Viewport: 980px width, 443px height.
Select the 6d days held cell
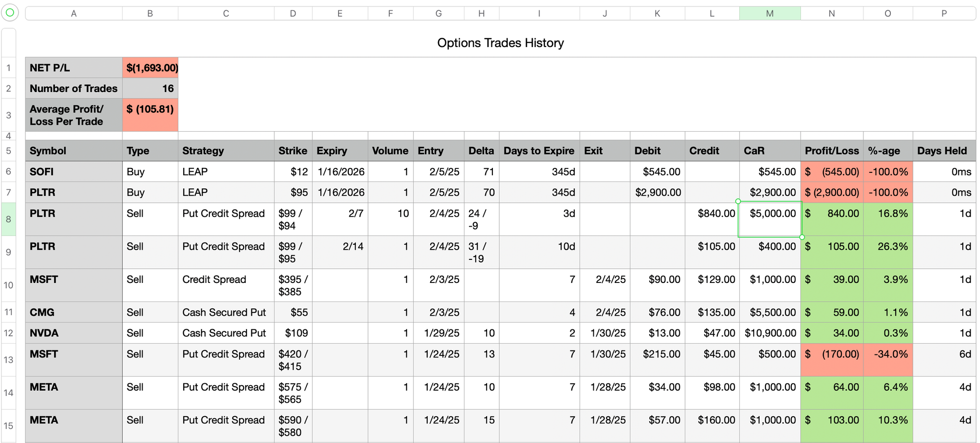[x=944, y=360]
